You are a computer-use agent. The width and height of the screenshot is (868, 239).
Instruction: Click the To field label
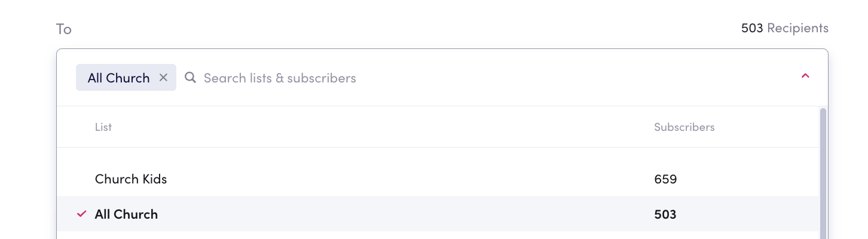click(x=64, y=29)
